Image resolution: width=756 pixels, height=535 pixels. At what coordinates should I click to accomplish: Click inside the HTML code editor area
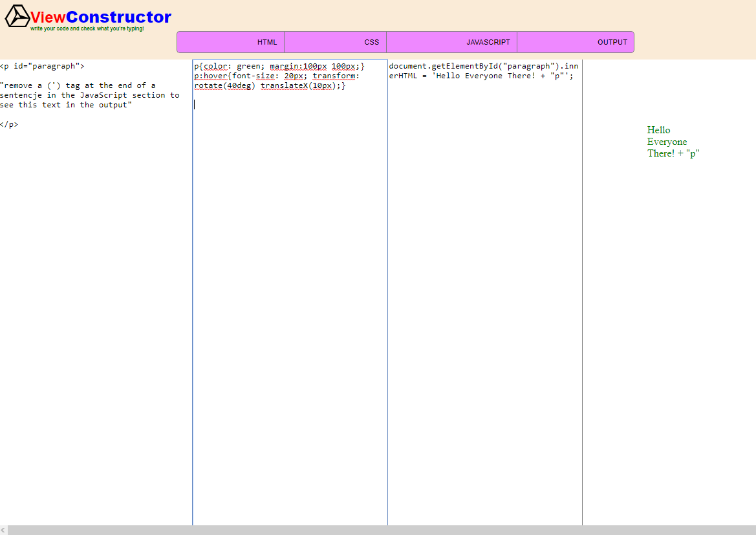(96, 292)
